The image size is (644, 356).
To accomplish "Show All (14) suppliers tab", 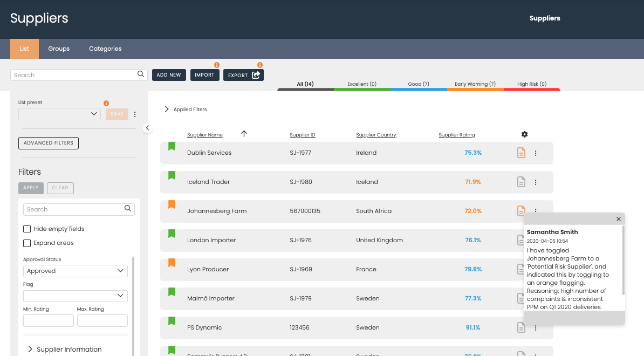I will coord(306,84).
